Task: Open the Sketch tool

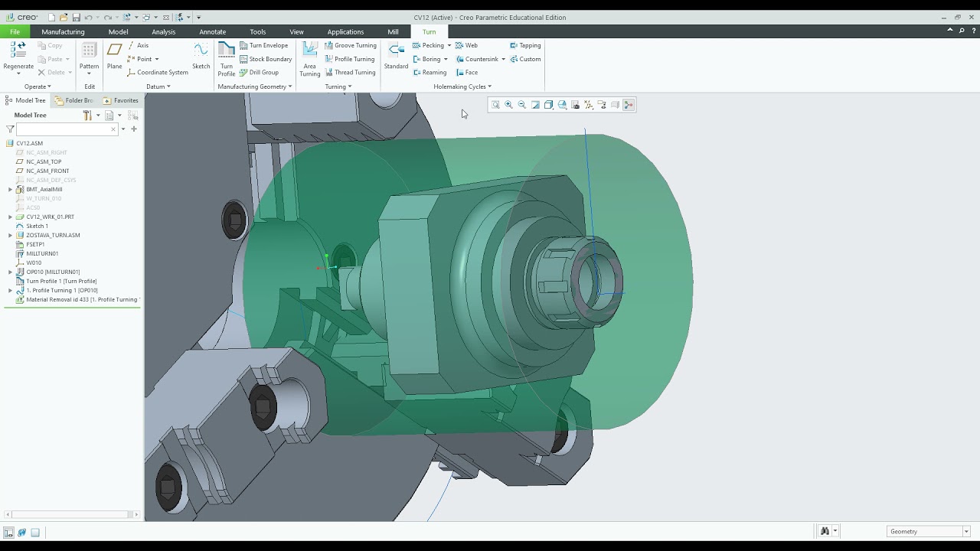Action: click(201, 57)
